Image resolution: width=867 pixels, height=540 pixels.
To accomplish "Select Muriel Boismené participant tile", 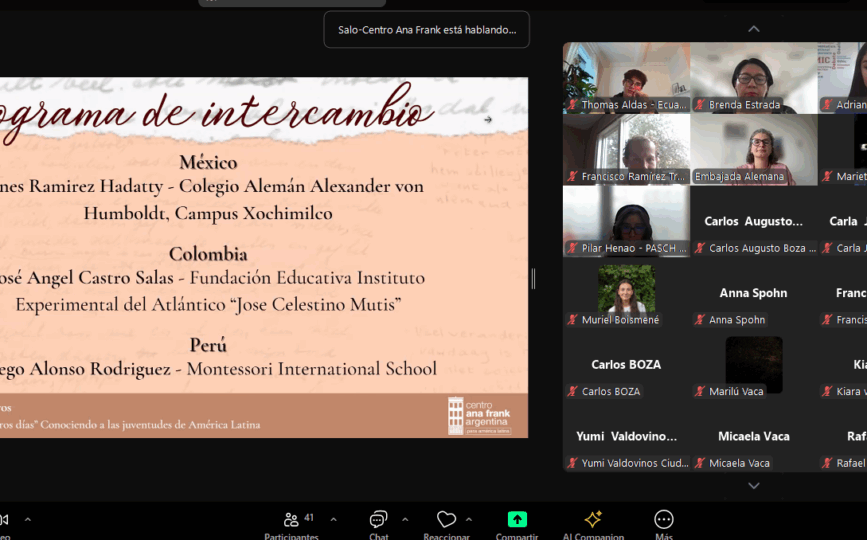I will click(626, 294).
